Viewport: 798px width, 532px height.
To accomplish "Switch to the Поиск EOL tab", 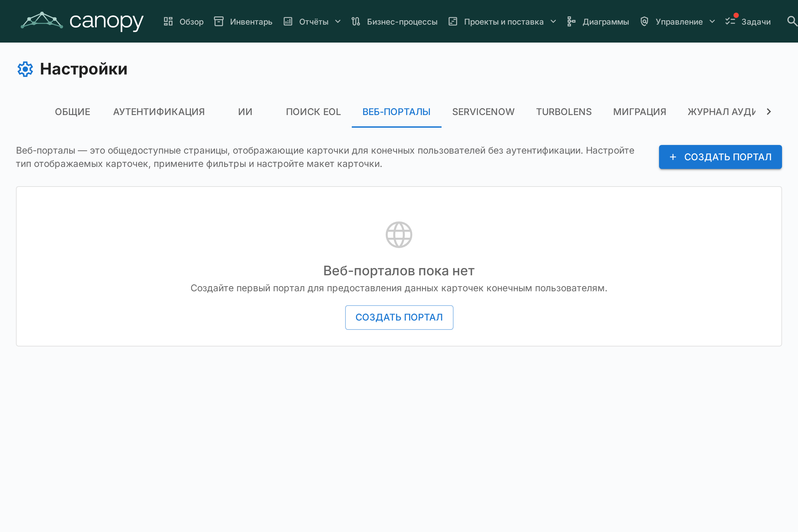I will click(313, 112).
